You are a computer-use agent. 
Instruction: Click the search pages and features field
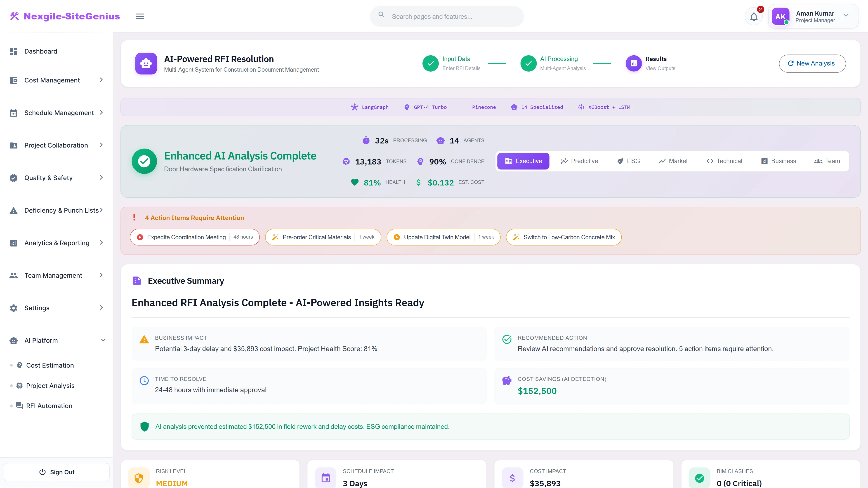446,16
